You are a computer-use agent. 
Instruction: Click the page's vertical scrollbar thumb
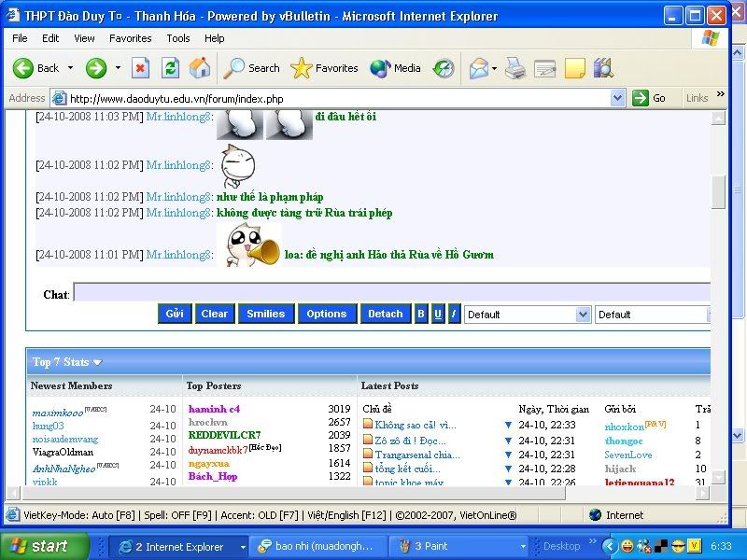(717, 191)
